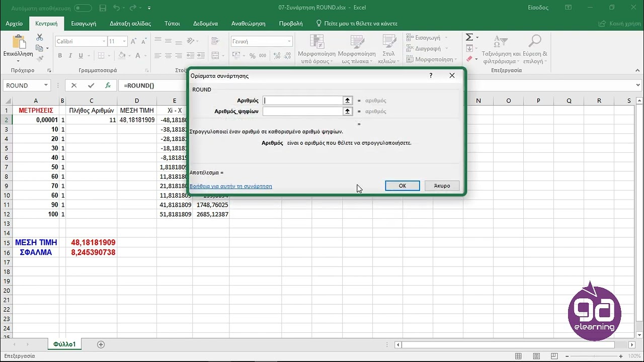Click the Επικόλληση paste icon
Viewport: 644px width, 362px height.
(x=18, y=43)
